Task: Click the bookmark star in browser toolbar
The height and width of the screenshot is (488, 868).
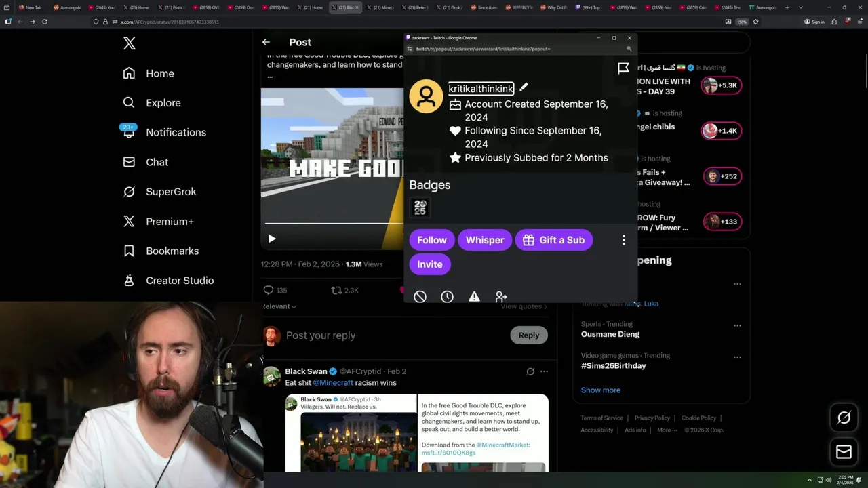Action: [x=755, y=22]
